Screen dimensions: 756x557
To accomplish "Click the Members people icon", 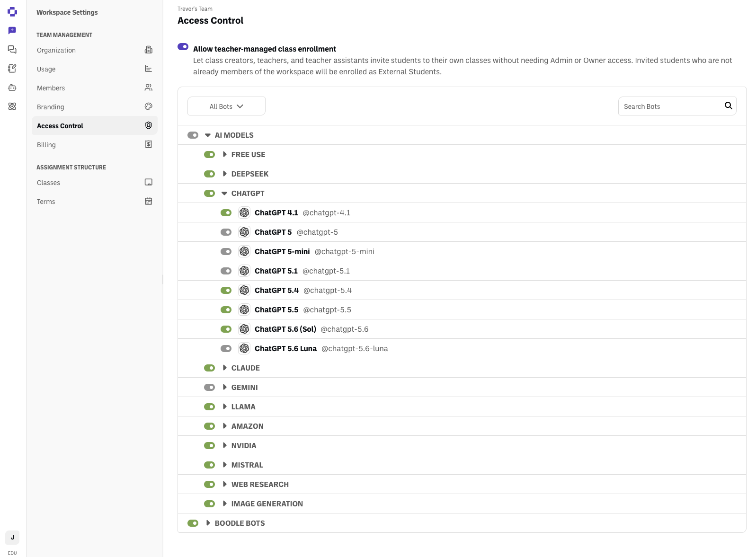I will [149, 88].
